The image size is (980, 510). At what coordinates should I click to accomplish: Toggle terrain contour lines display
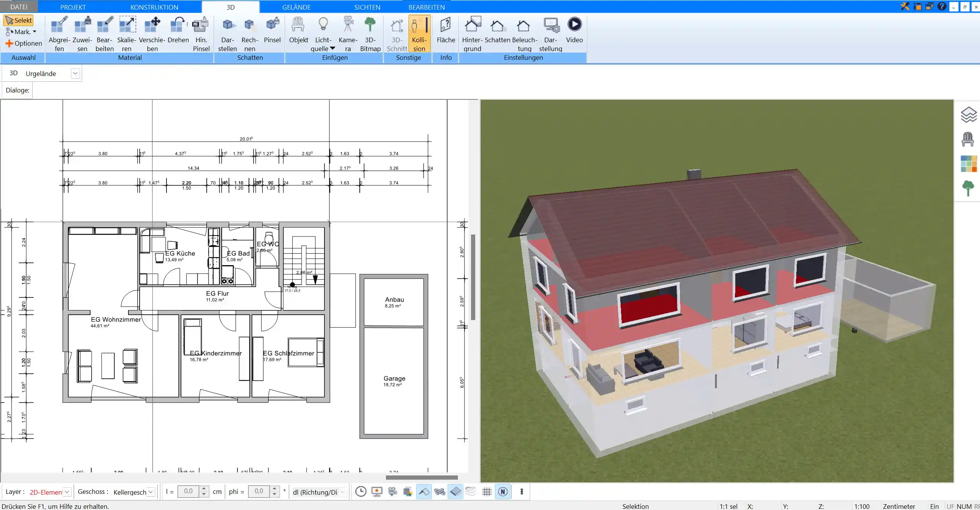(x=471, y=492)
